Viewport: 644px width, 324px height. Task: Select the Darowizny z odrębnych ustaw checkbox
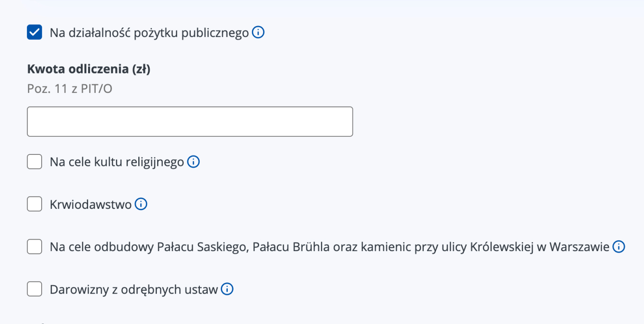35,289
